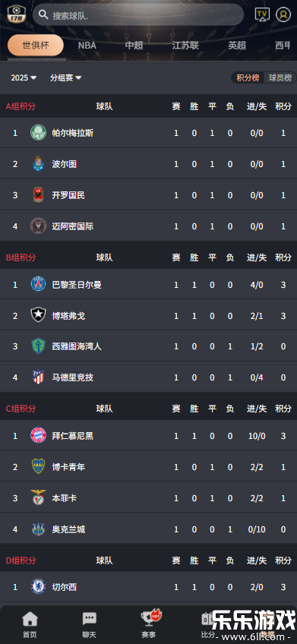The width and height of the screenshot is (297, 644).
Task: Click the Palmeiras team crest
Action: (38, 133)
